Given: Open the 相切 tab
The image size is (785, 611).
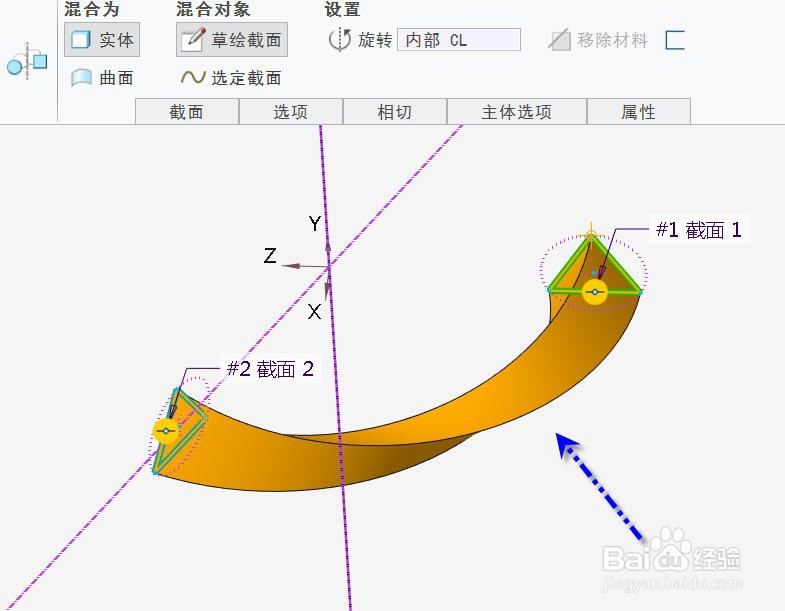Looking at the screenshot, I should coord(395,111).
